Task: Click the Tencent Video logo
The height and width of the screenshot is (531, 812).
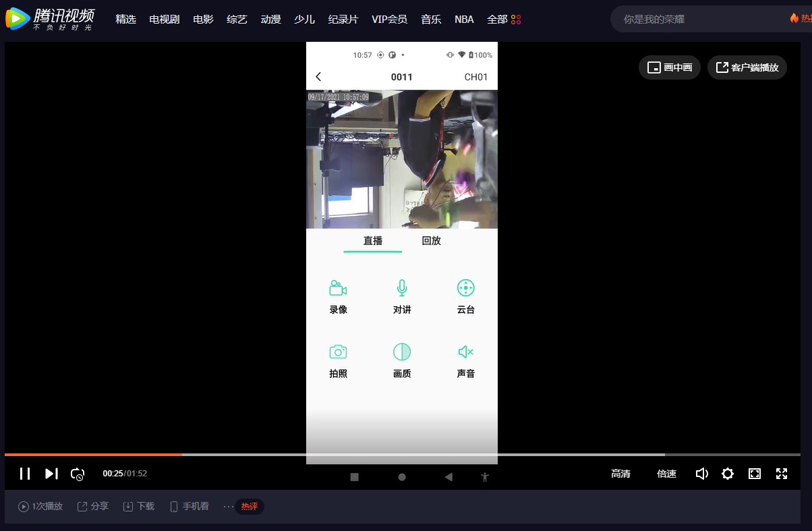Action: [50, 19]
